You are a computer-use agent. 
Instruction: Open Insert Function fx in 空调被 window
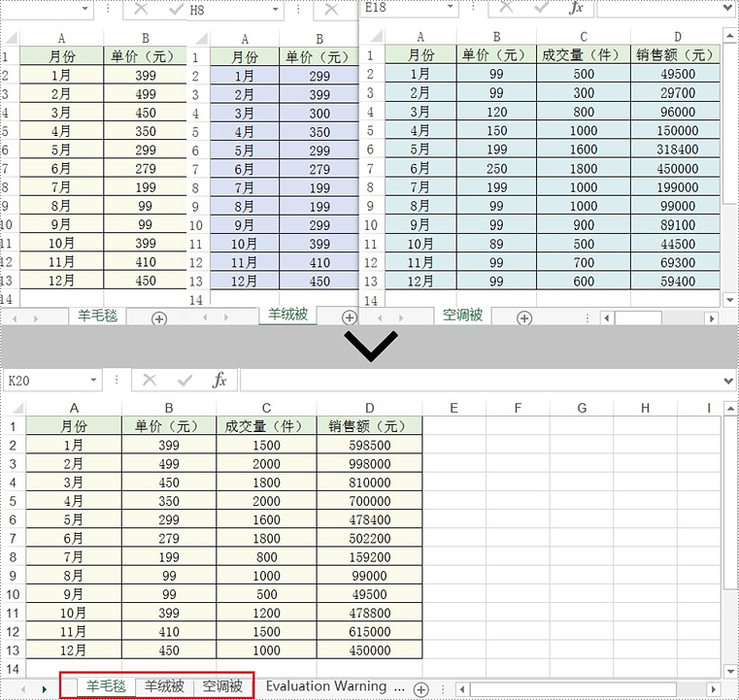tap(576, 8)
